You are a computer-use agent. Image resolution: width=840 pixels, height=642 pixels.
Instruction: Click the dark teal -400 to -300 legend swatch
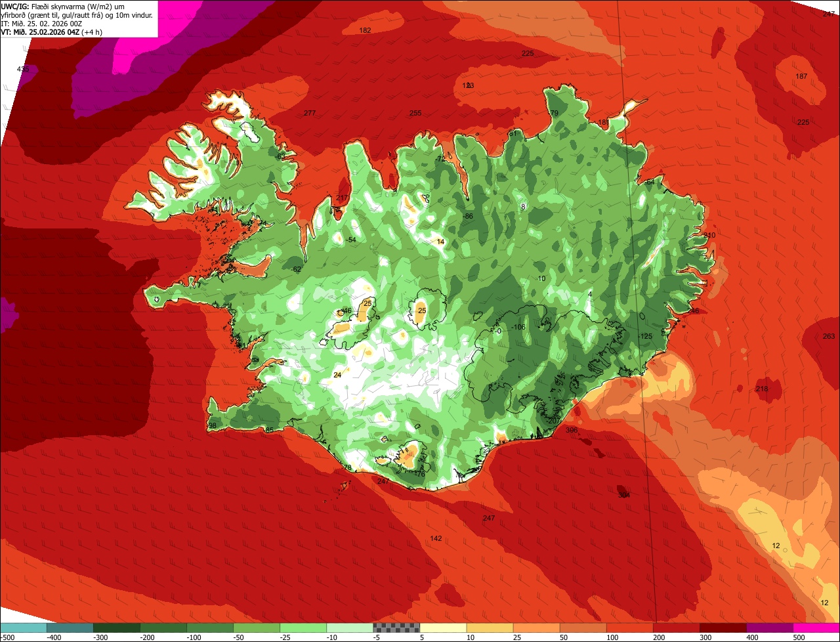pyautogui.click(x=70, y=628)
